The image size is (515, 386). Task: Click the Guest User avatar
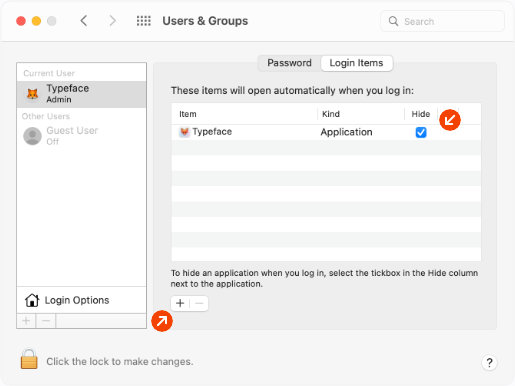tap(32, 136)
